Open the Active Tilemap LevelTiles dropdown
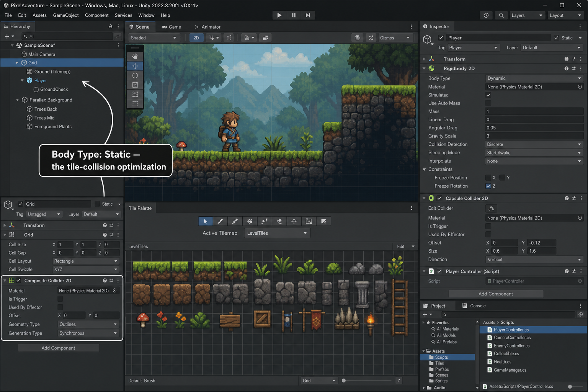Image resolution: width=588 pixels, height=392 pixels. pyautogui.click(x=277, y=233)
